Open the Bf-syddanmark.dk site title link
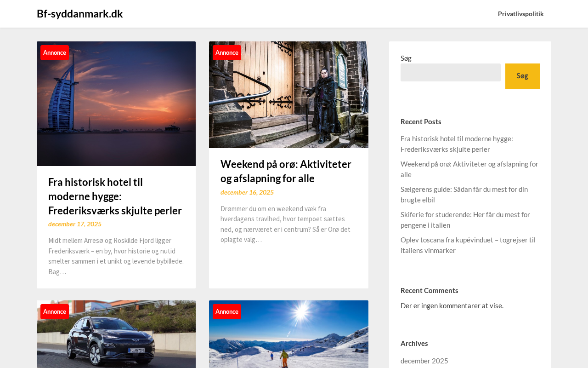This screenshot has height=368, width=588. 79,14
